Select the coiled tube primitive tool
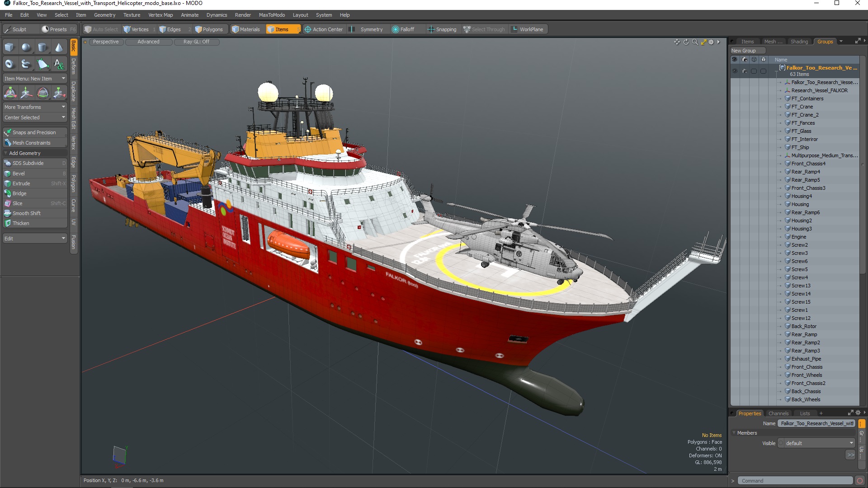The width and height of the screenshot is (868, 488). [26, 64]
